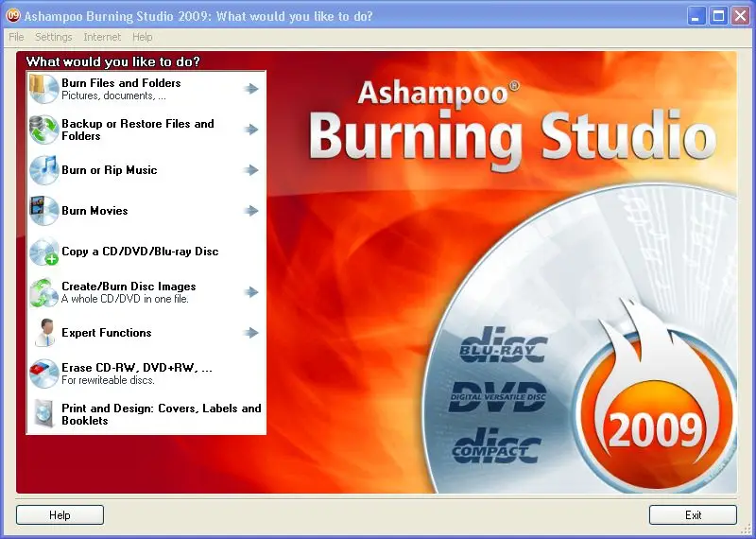Screen dimensions: 756x539
Task: Select Copy a CD/DVD/Blu-ray Disc label
Action: coord(140,252)
